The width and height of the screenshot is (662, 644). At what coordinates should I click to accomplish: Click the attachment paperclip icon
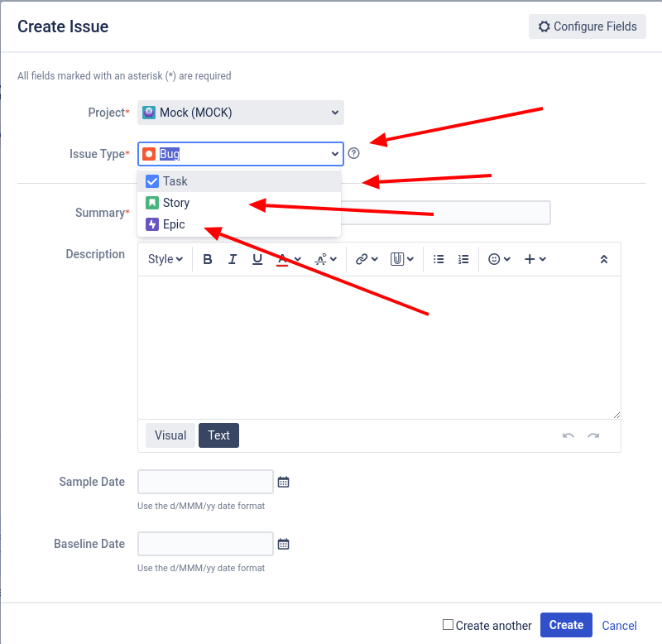click(x=397, y=259)
